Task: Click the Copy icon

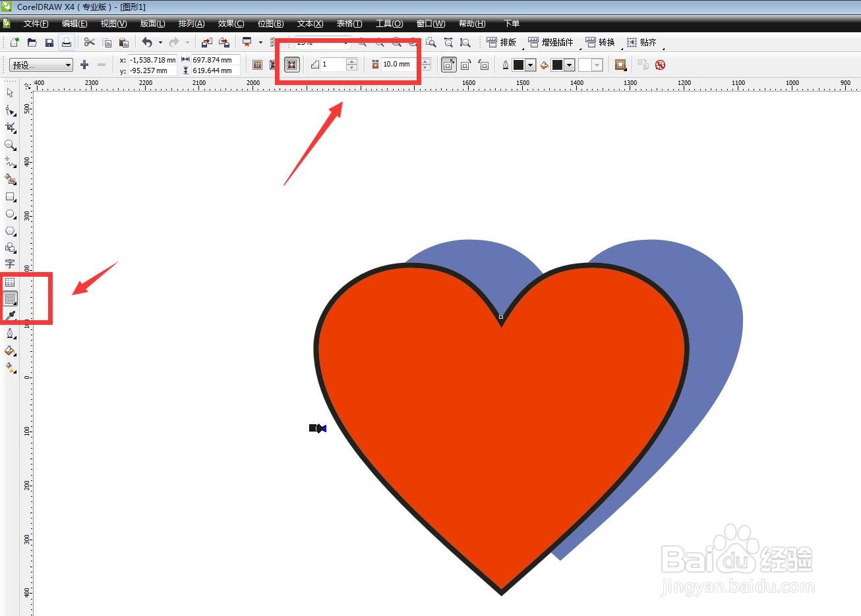Action: (x=107, y=42)
